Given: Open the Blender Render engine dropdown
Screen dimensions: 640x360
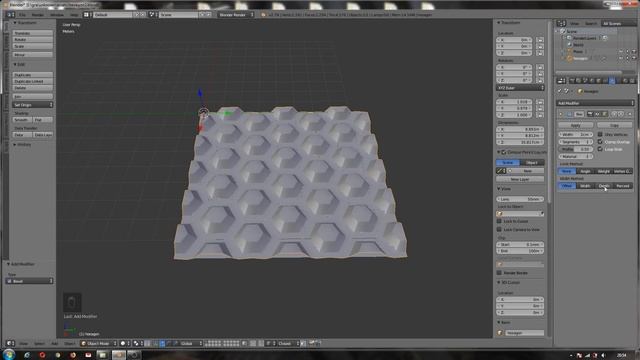Looking at the screenshot, I should [x=236, y=15].
